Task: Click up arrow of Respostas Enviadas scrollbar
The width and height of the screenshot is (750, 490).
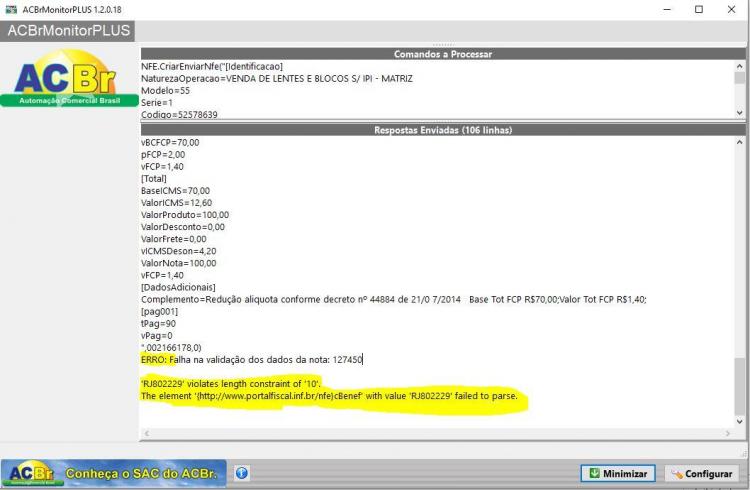Action: pos(739,142)
